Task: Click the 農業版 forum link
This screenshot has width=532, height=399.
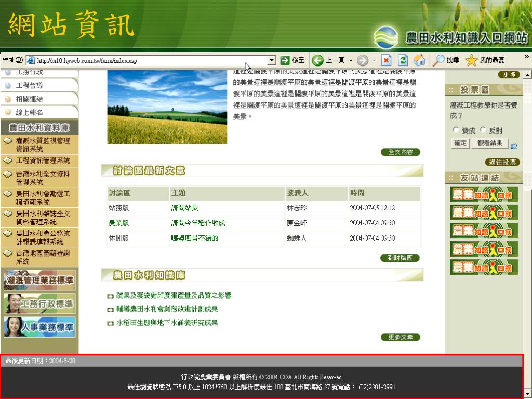Action: point(119,223)
